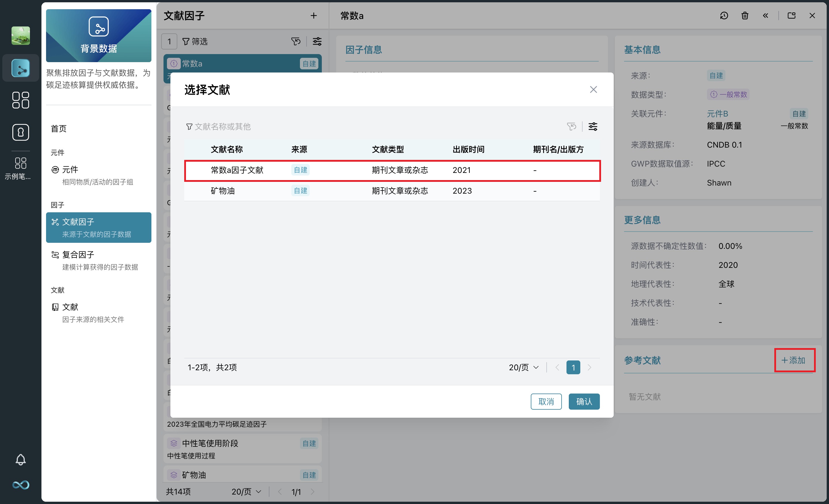Click next page chevron in dialog
Viewport: 829px width, 504px height.
click(589, 367)
